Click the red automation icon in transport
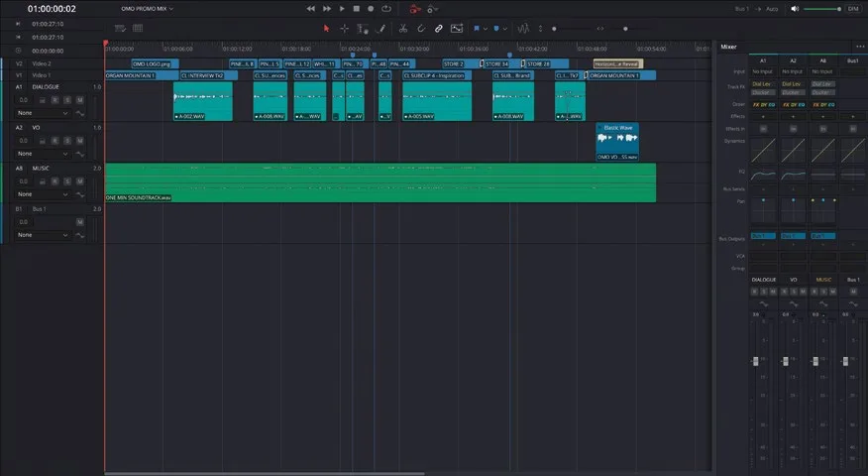868x476 pixels. pos(415,9)
